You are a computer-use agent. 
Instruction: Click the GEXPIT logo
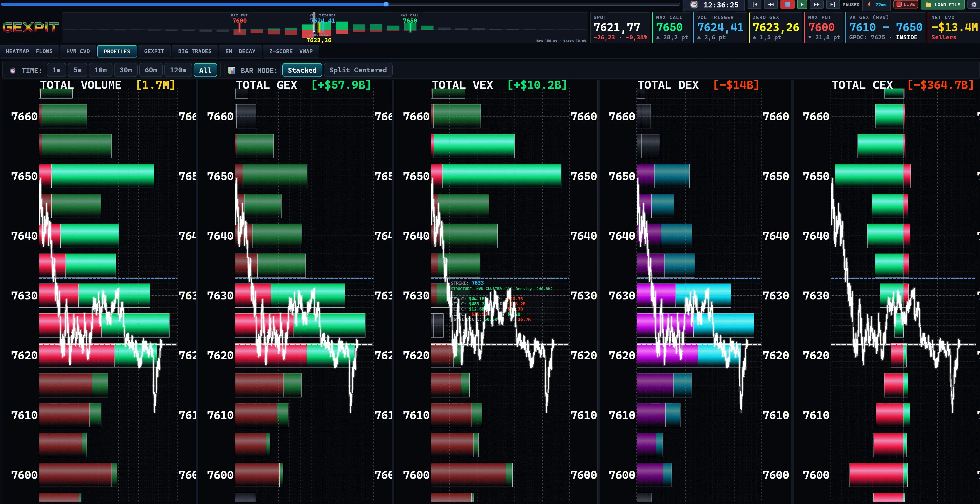(31, 27)
